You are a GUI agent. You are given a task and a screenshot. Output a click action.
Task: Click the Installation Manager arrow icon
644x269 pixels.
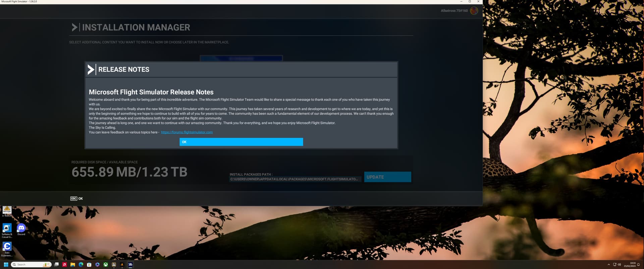coord(74,27)
